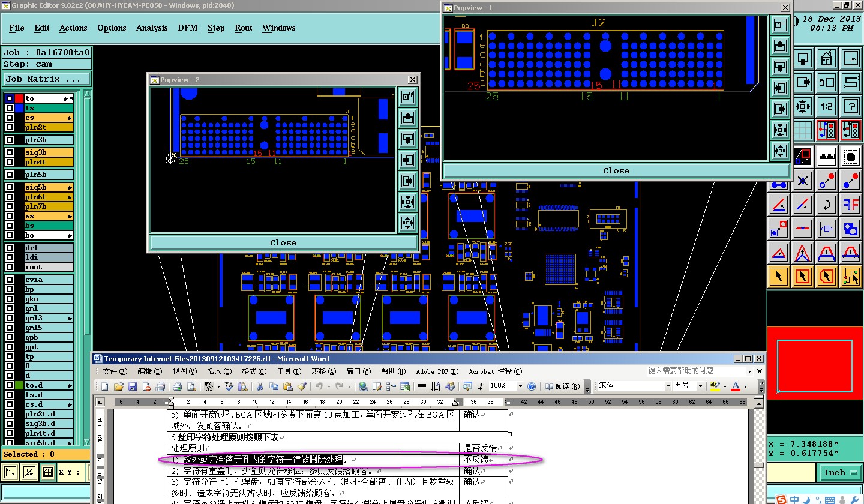This screenshot has height=504, width=864.
Task: Click the Format Painter brush in Word
Action: (x=302, y=386)
